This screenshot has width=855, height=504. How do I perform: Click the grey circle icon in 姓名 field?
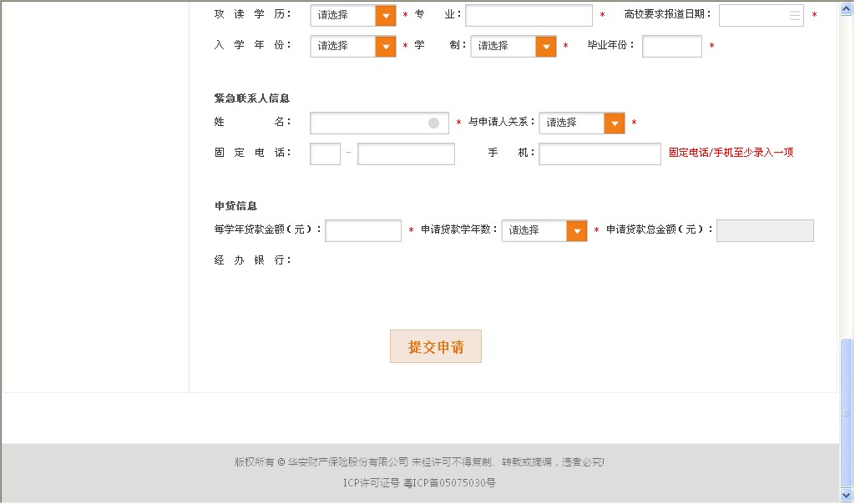[x=434, y=123]
